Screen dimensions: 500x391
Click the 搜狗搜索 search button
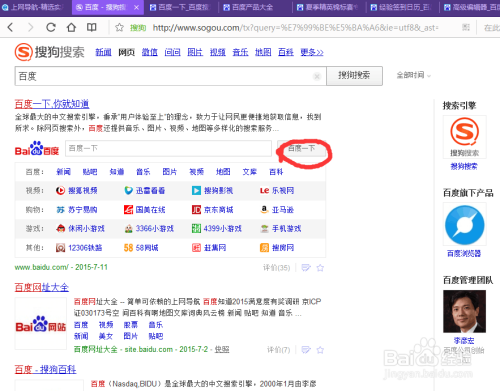click(354, 76)
